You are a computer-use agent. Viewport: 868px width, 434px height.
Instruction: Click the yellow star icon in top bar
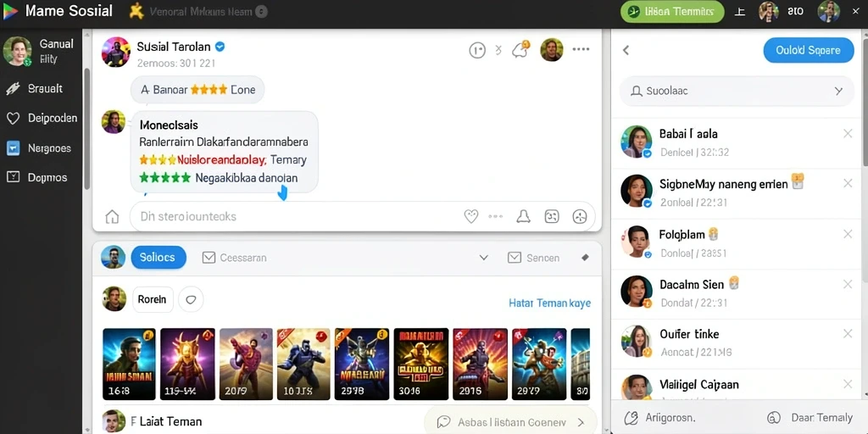pyautogui.click(x=136, y=11)
